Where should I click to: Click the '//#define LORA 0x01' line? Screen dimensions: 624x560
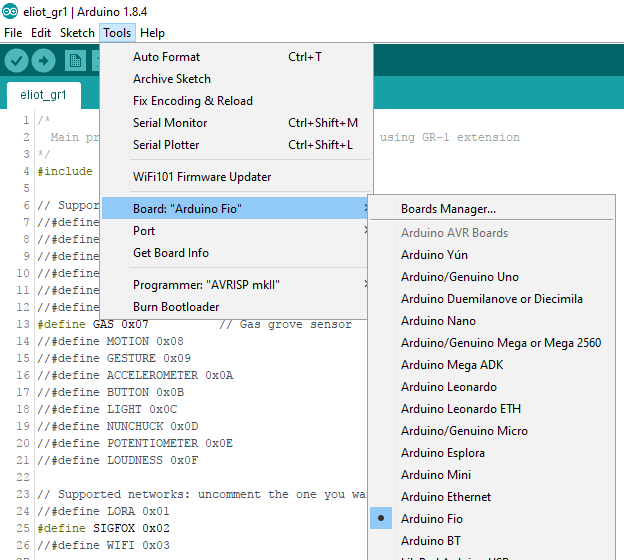pos(103,511)
